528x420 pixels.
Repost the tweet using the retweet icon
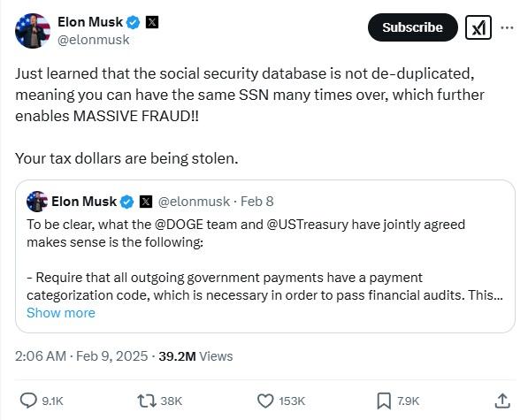tap(147, 401)
